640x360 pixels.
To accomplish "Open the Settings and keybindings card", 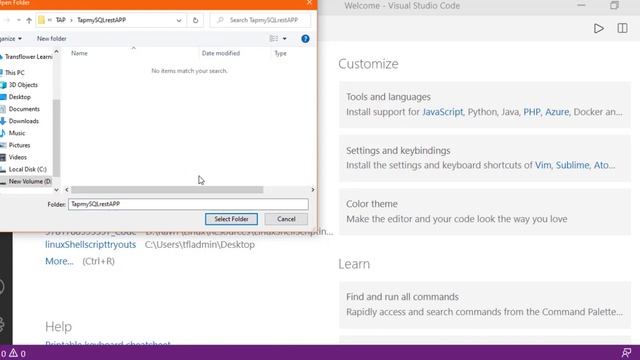I will (484, 158).
